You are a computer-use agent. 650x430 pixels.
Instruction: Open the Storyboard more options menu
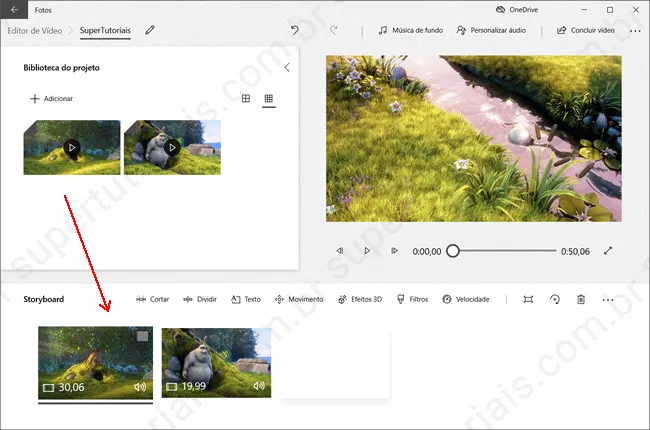coord(608,299)
